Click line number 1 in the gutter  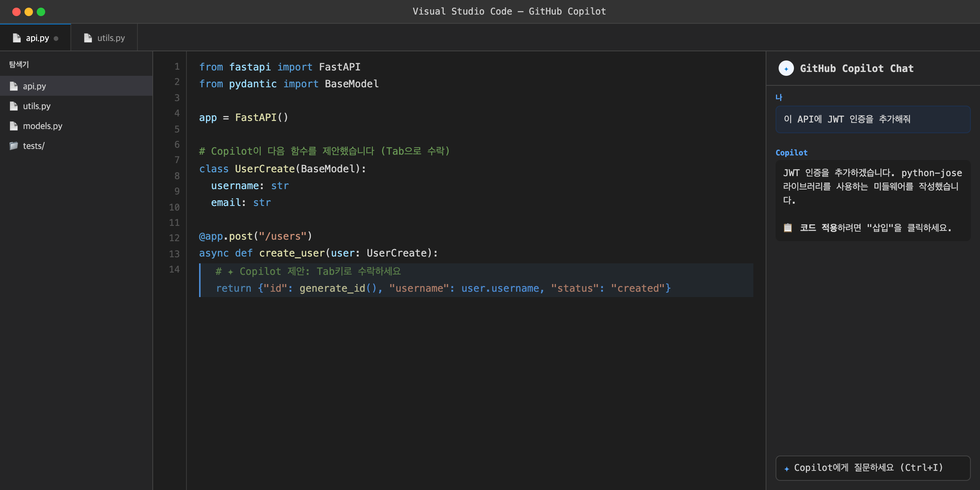coord(177,66)
